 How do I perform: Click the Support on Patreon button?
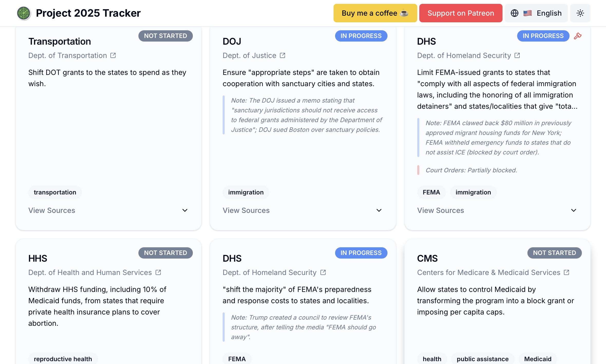(x=461, y=13)
